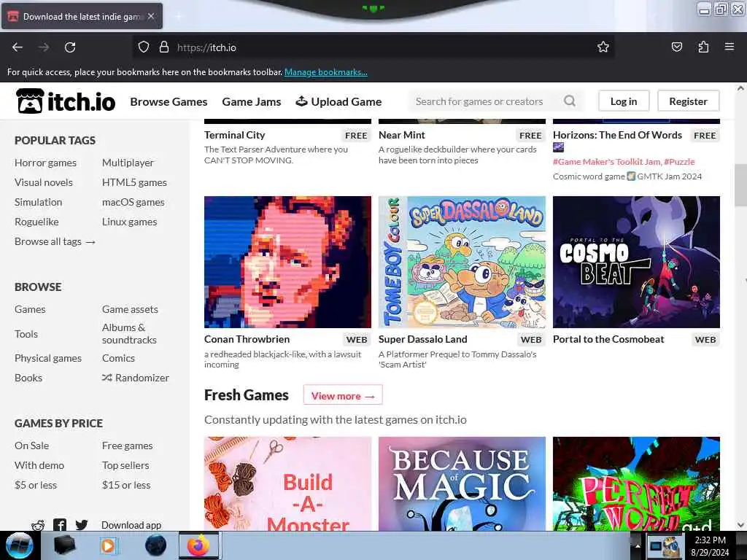The height and width of the screenshot is (560, 747).
Task: Open the Multiplayer tag
Action: pyautogui.click(x=128, y=163)
